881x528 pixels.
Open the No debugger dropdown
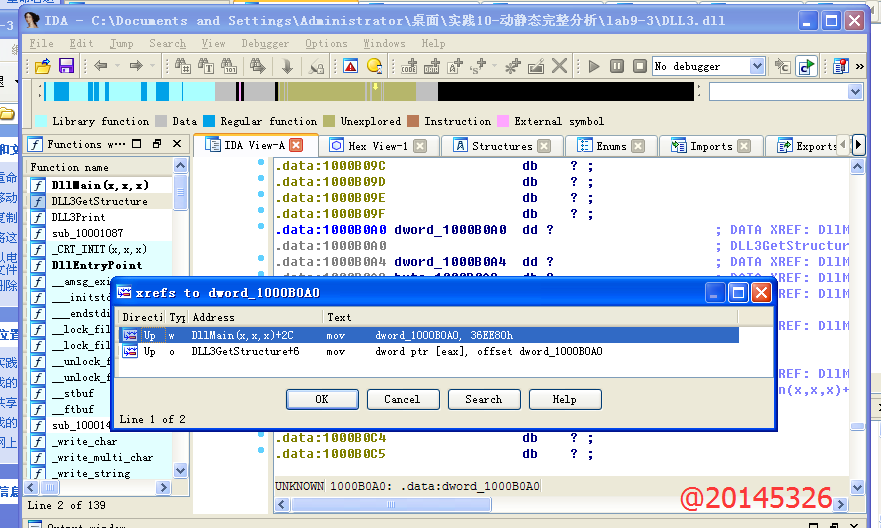click(x=757, y=66)
